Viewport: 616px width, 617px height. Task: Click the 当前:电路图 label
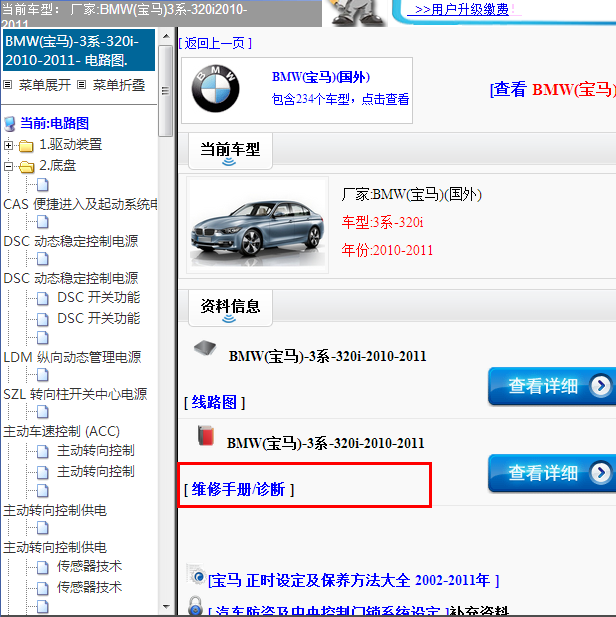pyautogui.click(x=54, y=123)
